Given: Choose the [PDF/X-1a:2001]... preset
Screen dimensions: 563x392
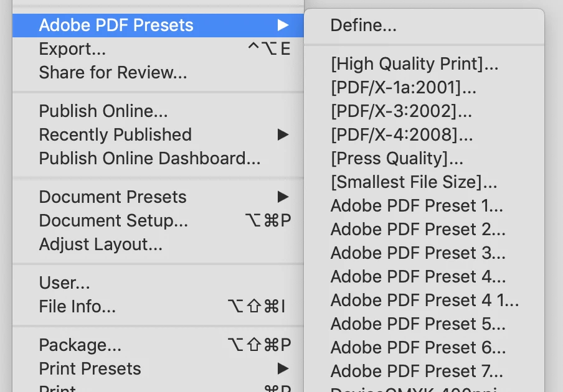Looking at the screenshot, I should (x=424, y=88).
